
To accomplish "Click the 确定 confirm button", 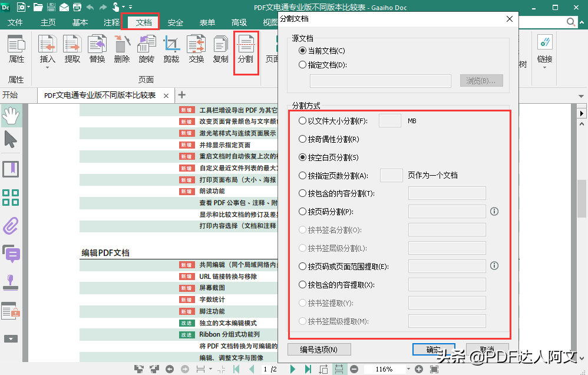I will (x=434, y=350).
